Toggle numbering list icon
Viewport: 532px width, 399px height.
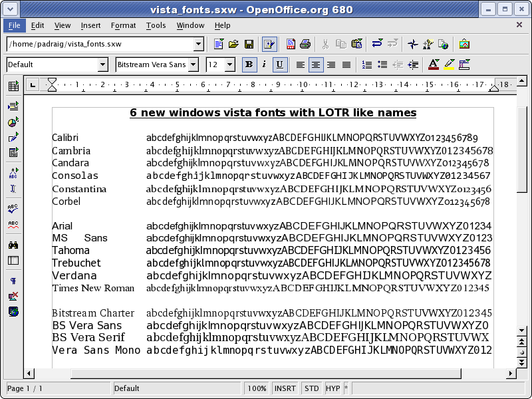pos(367,65)
